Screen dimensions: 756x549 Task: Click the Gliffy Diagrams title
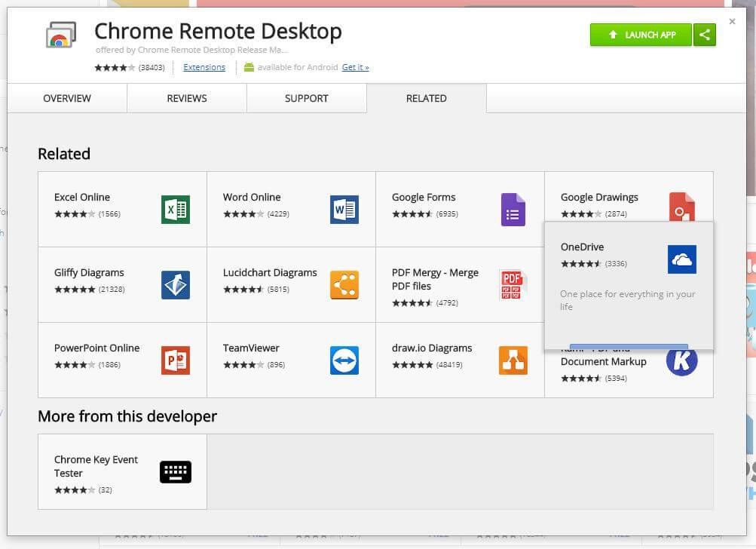[89, 272]
